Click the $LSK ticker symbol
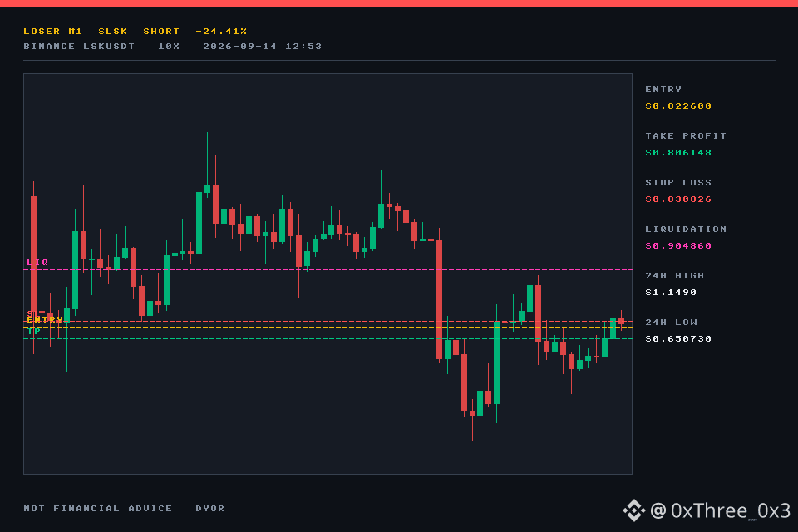The width and height of the screenshot is (798, 532). click(x=113, y=31)
